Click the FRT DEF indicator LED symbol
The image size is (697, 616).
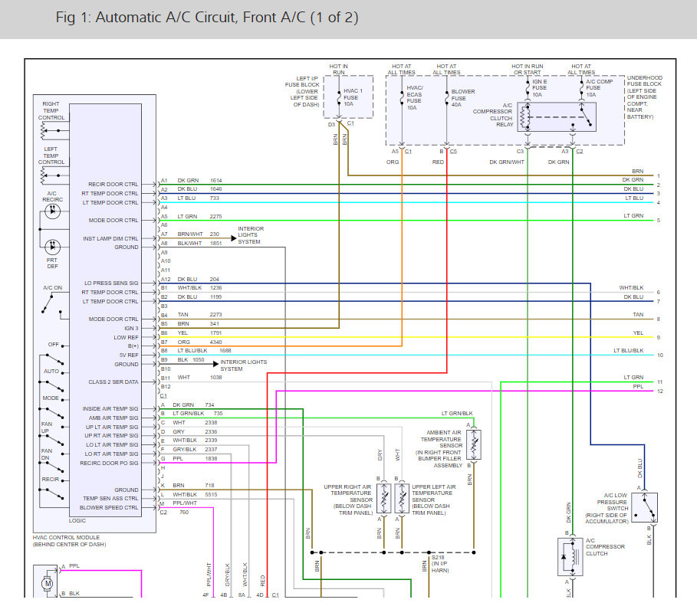(x=52, y=246)
